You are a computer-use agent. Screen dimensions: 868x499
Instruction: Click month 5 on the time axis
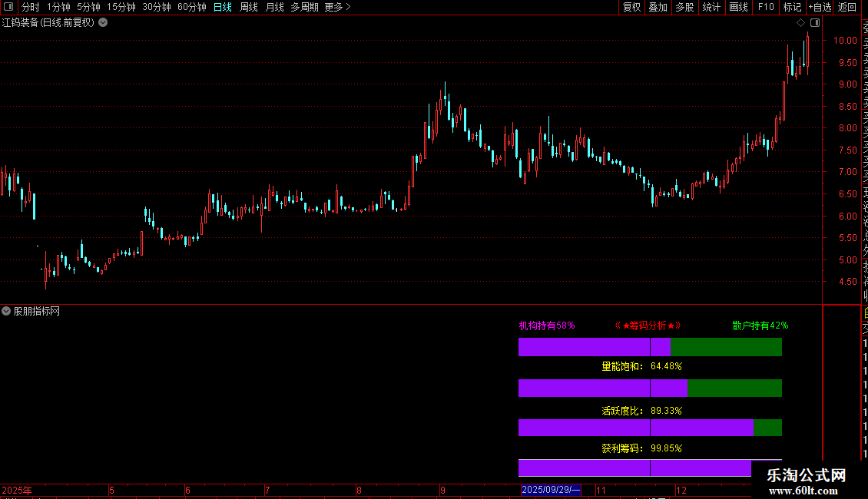coord(111,490)
